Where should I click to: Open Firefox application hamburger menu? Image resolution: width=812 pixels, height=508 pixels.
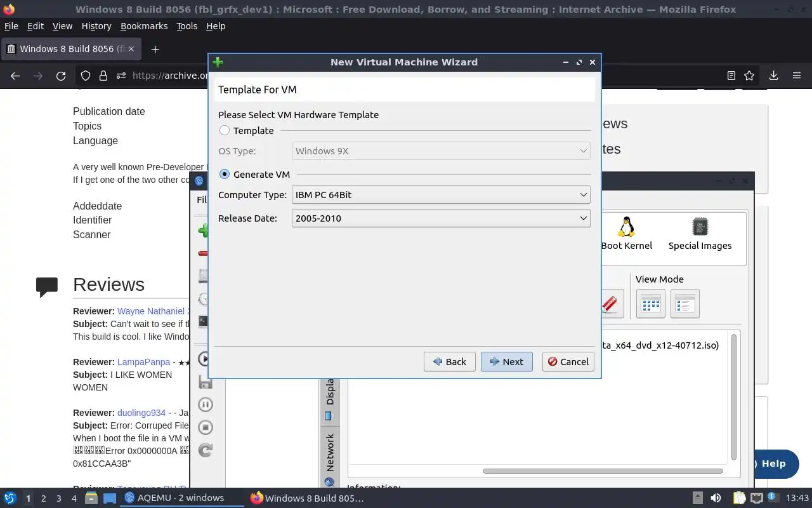coord(797,76)
